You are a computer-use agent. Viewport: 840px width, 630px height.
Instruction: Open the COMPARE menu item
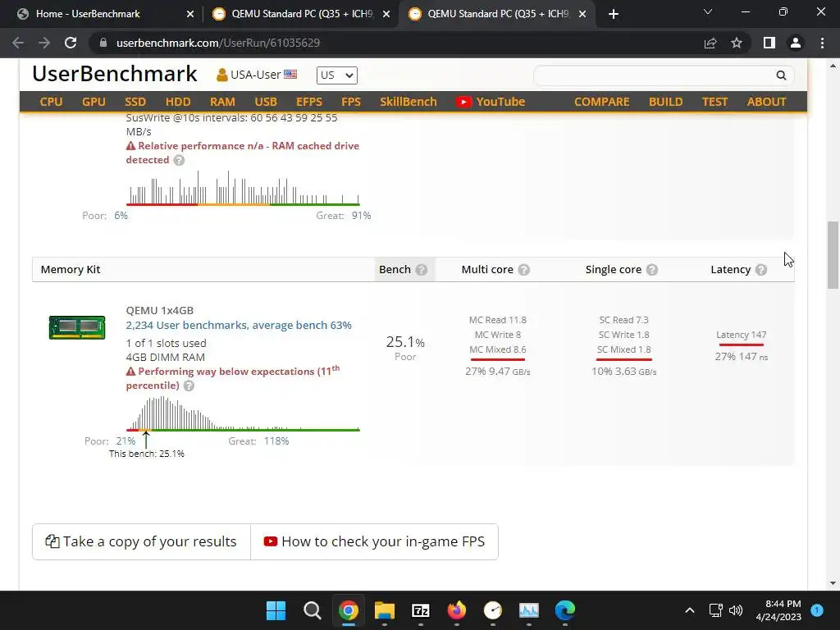coord(601,102)
